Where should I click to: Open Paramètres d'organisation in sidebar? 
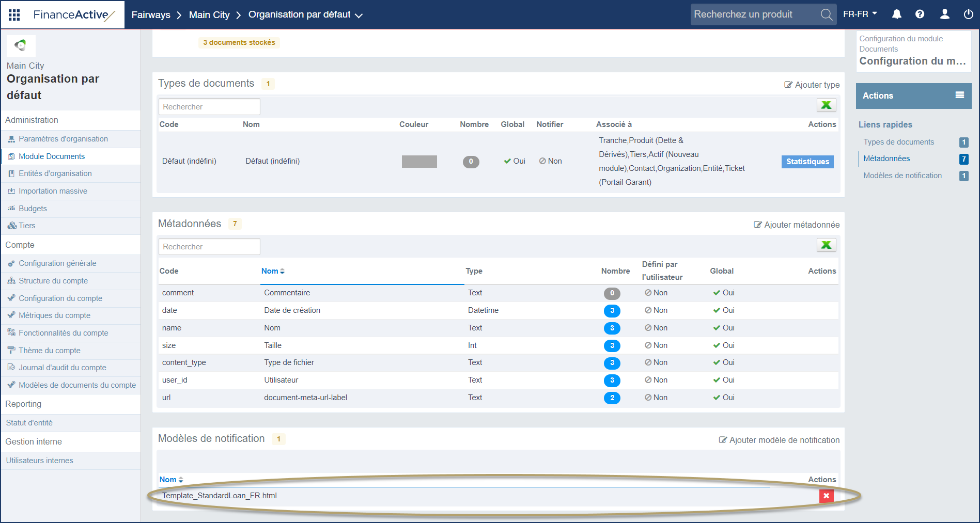(63, 139)
